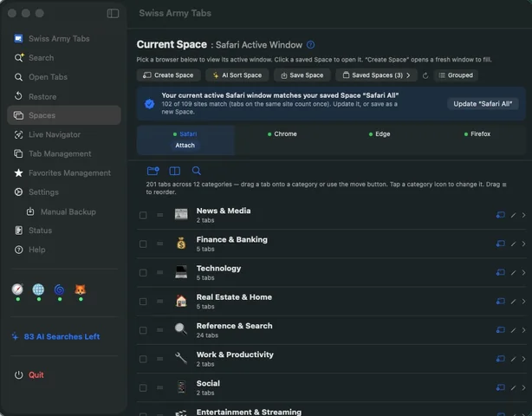Viewport: 532px width, 416px height.
Task: Click the AI Sort Space button
Action: pyautogui.click(x=237, y=75)
